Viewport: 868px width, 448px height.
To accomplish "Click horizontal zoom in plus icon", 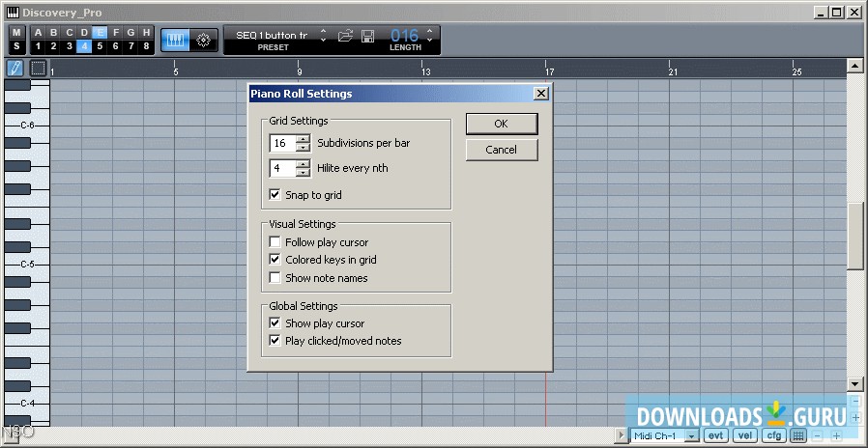I will [x=836, y=436].
